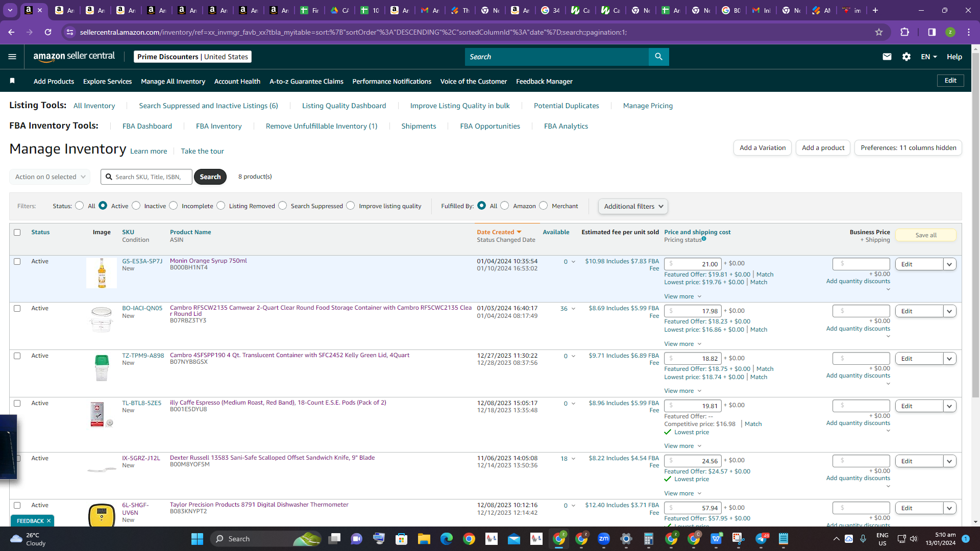
Task: Open the hamburger navigation menu
Action: tap(12, 57)
